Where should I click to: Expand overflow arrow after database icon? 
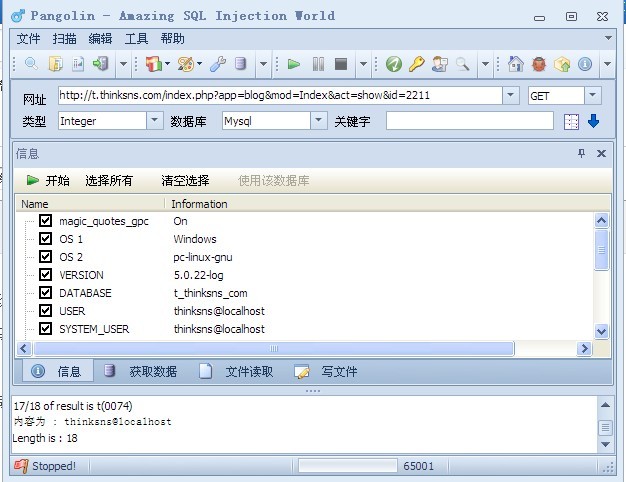(x=263, y=64)
